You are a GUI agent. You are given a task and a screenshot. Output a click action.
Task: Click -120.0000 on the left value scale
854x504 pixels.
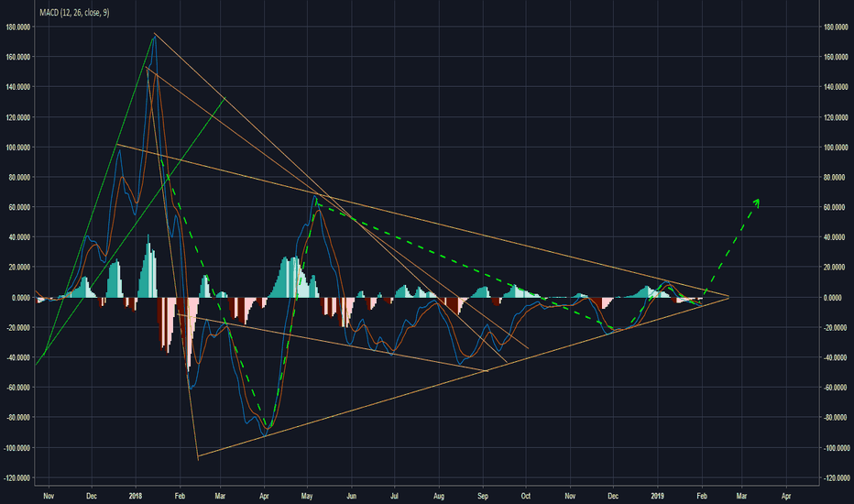[x=16, y=477]
